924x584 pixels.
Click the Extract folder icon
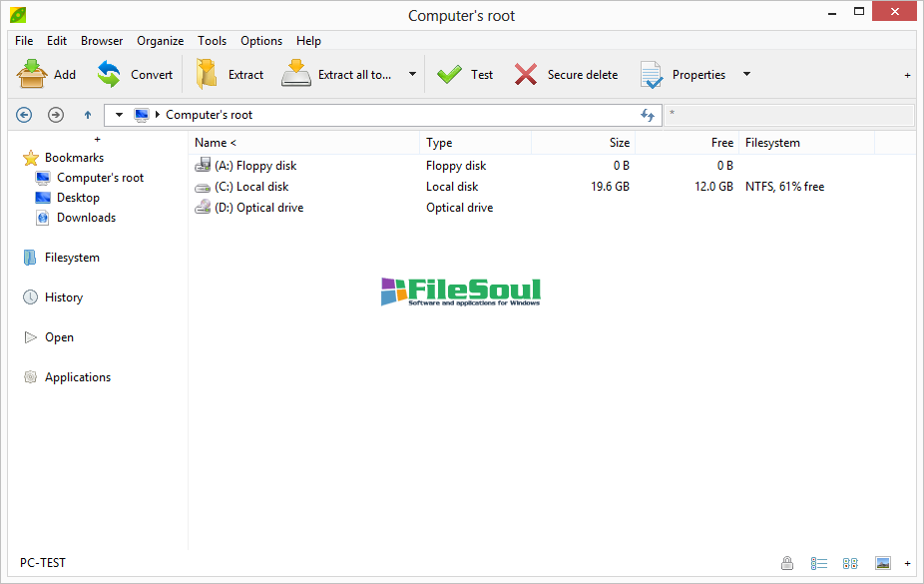pyautogui.click(x=207, y=74)
